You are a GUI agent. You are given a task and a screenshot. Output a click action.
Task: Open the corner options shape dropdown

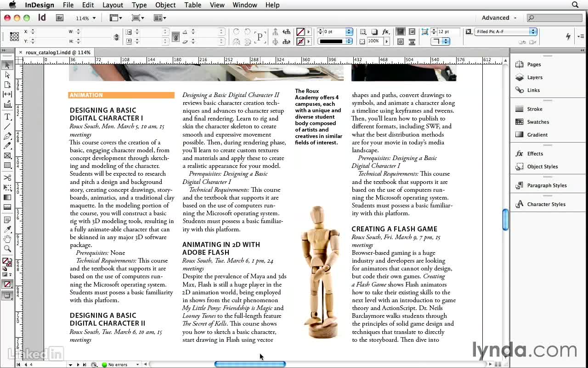click(x=440, y=41)
